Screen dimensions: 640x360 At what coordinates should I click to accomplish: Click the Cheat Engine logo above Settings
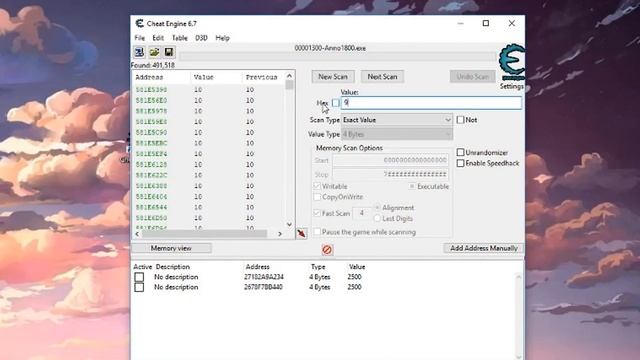point(512,62)
